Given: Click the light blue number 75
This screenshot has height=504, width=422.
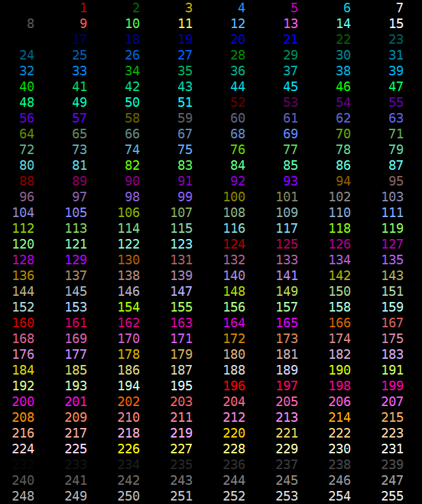Looking at the screenshot, I should (185, 149).
